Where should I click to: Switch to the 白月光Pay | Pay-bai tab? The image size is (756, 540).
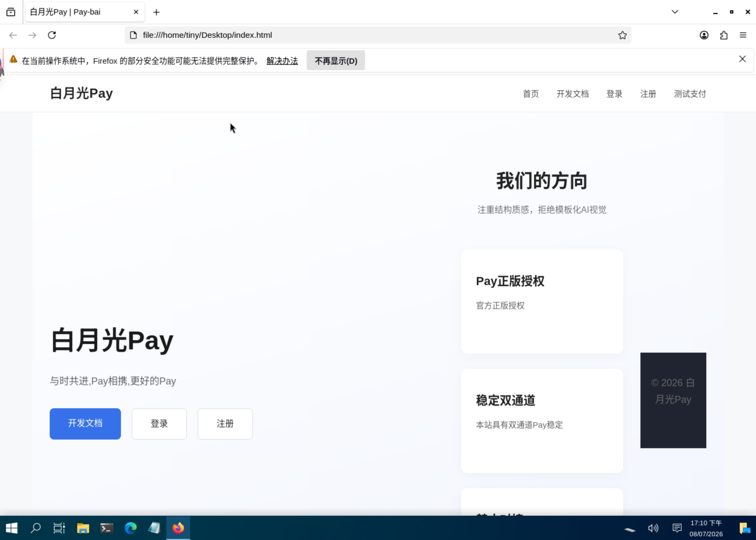point(85,12)
